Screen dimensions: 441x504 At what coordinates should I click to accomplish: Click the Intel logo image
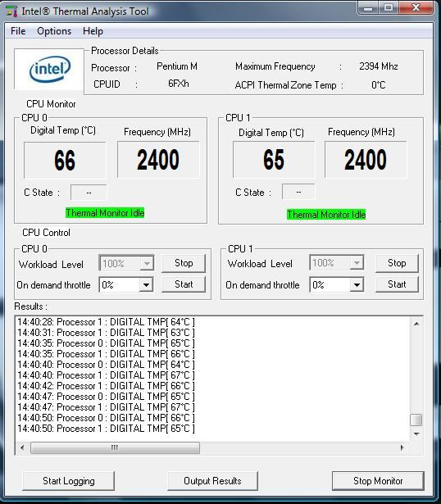(x=49, y=69)
